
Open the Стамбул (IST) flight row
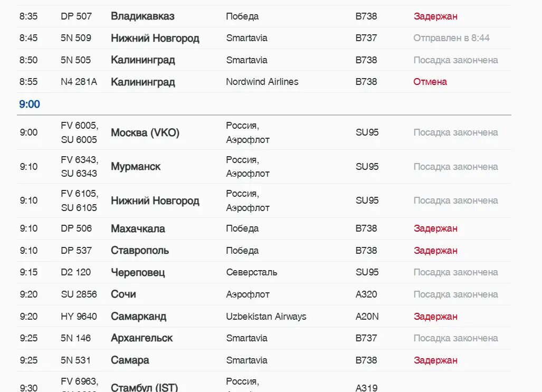[x=264, y=382]
